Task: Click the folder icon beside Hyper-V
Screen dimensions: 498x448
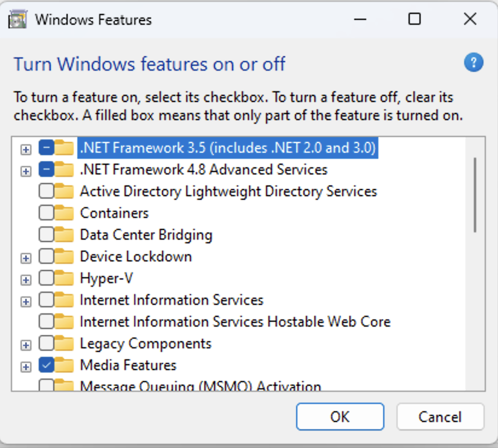Action: (x=64, y=278)
